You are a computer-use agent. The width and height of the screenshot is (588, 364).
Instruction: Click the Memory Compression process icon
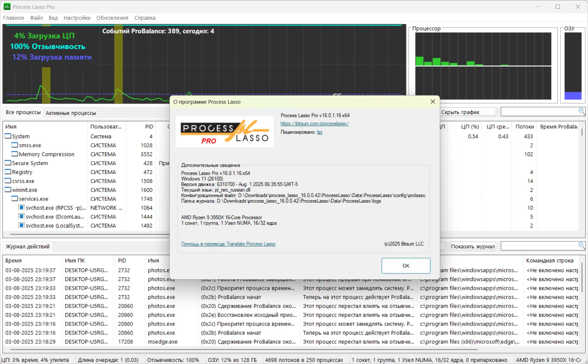(x=14, y=154)
